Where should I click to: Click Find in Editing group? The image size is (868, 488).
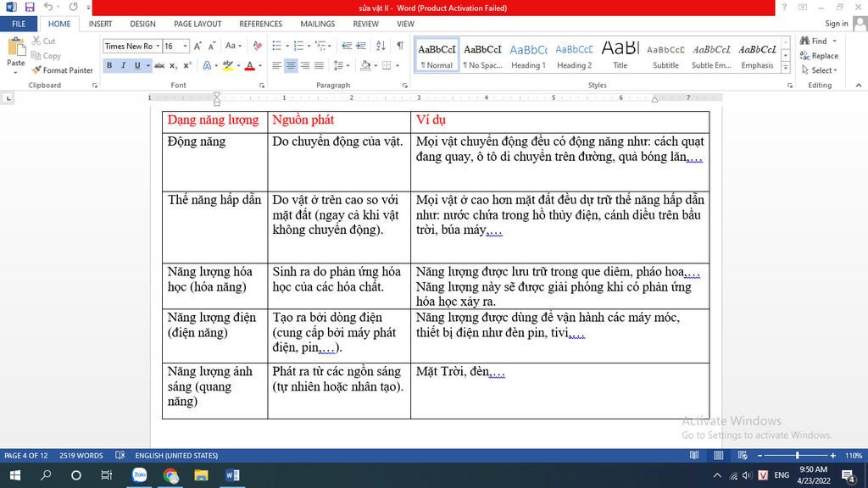click(x=813, y=41)
